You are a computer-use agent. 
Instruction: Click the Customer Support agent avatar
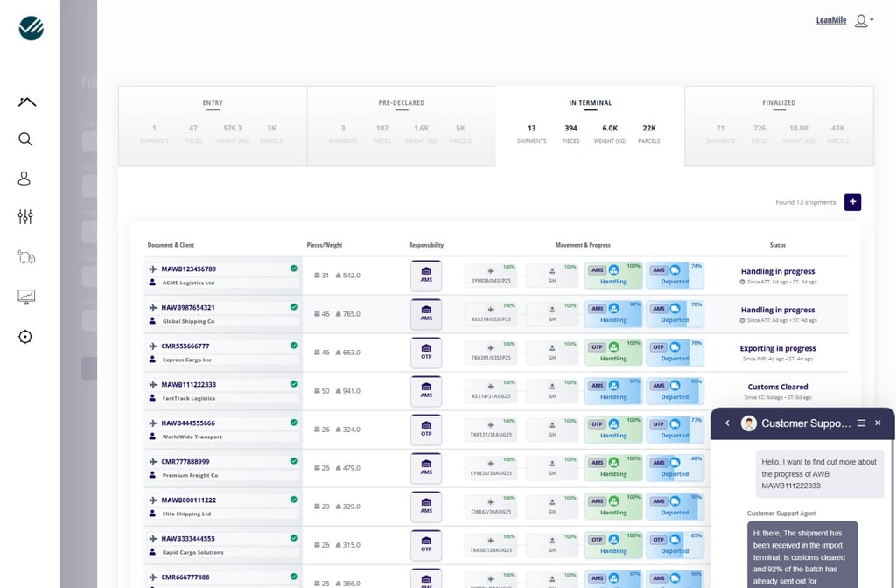[x=749, y=423]
